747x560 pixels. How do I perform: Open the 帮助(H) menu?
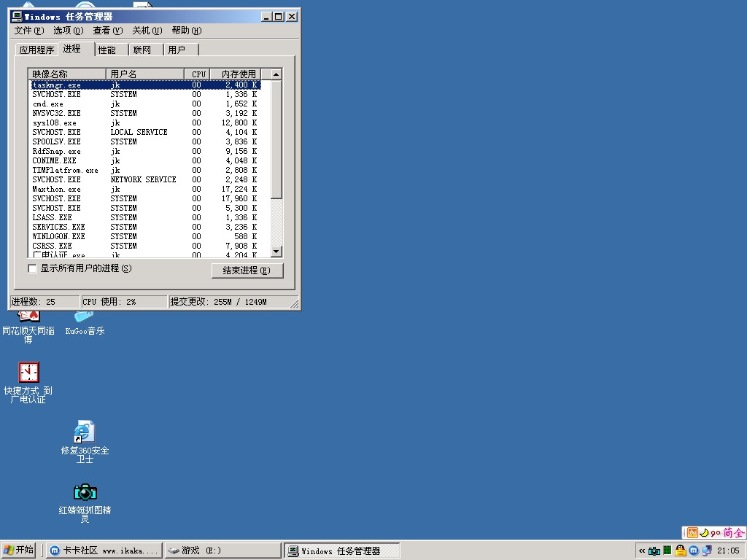[x=187, y=31]
